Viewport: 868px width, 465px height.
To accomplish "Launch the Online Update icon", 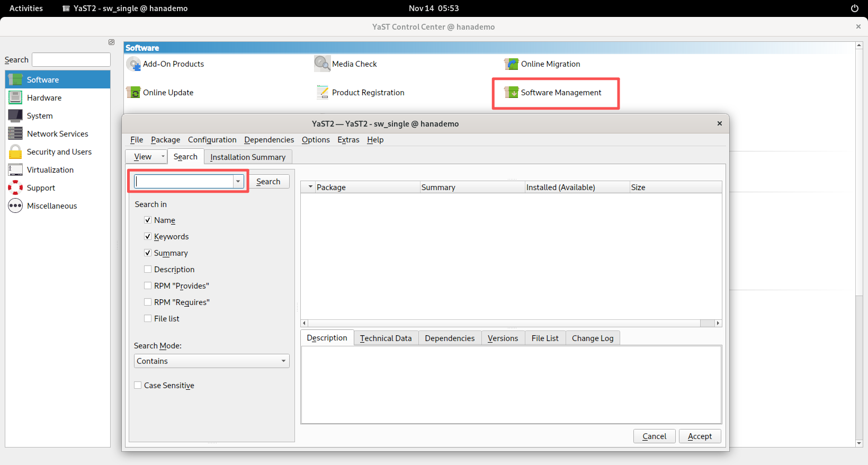I will coord(133,93).
